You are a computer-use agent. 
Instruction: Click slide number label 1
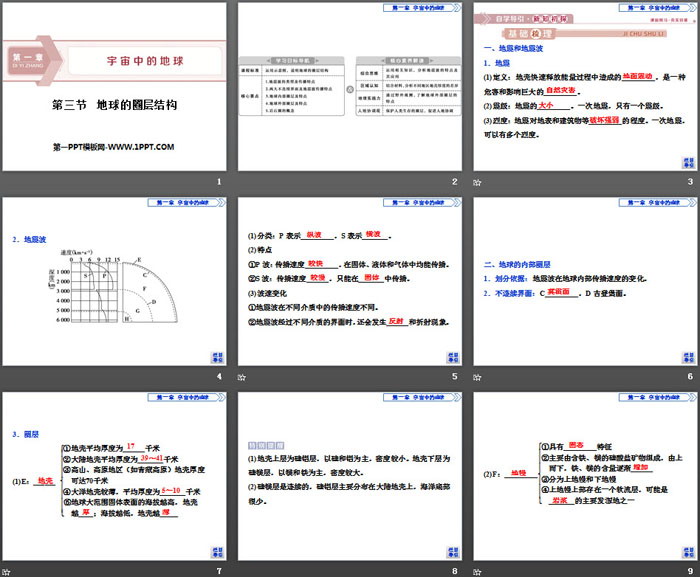point(219,182)
